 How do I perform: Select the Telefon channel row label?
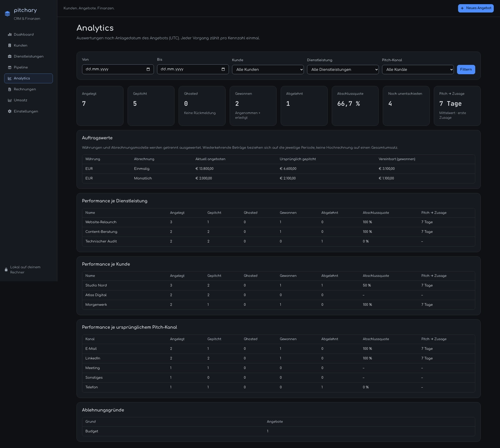92,387
